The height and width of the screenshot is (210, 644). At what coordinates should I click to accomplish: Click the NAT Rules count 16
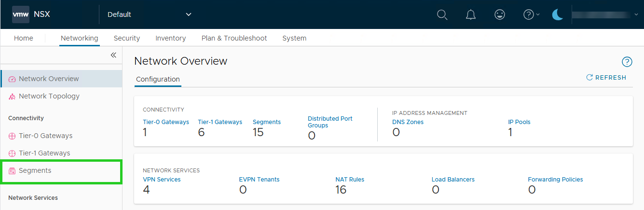(x=341, y=190)
